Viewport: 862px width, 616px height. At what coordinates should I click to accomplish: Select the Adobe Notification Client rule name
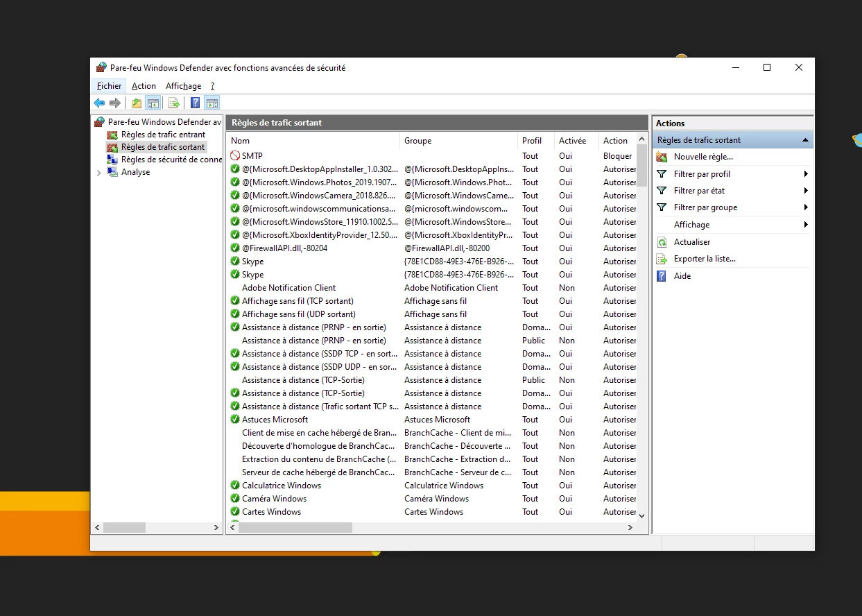pyautogui.click(x=288, y=288)
